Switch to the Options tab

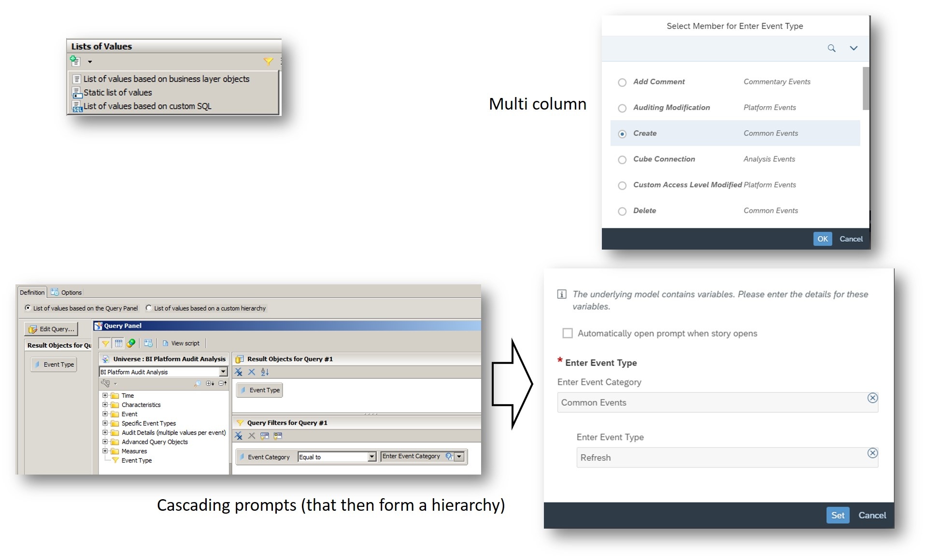(x=67, y=293)
